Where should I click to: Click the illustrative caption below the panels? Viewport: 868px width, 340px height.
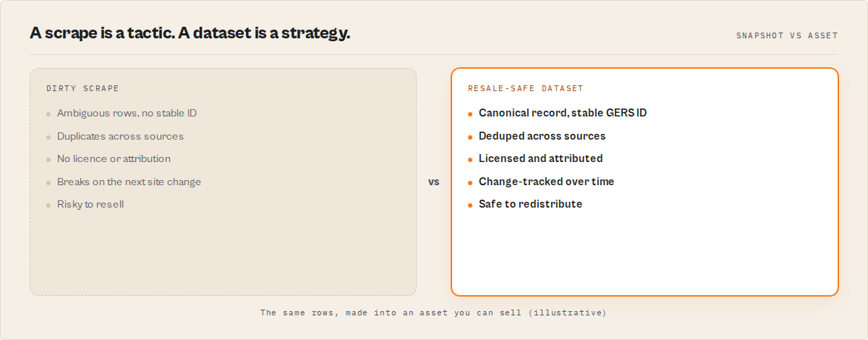click(x=434, y=313)
